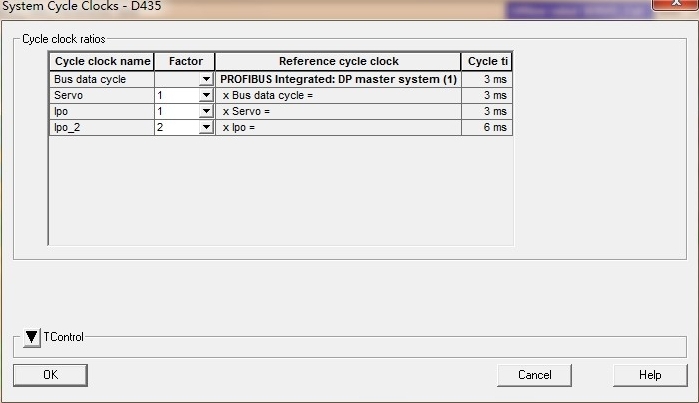
Task: Open the Bus data cycle factor dropdown
Action: point(206,79)
